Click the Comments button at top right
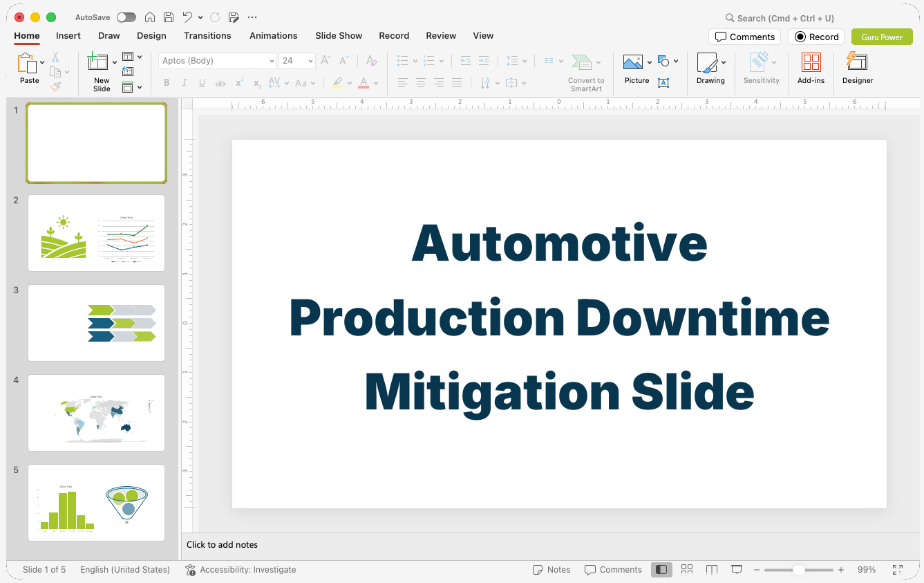924x583 pixels. click(x=744, y=37)
